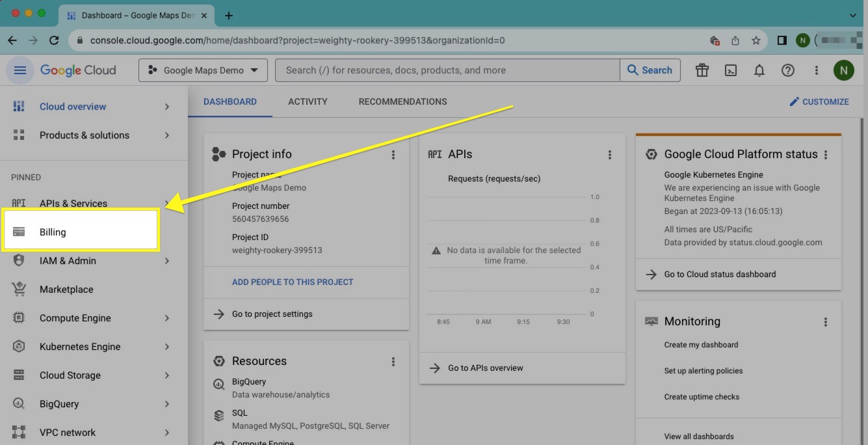Open a new browser tab

(x=229, y=16)
